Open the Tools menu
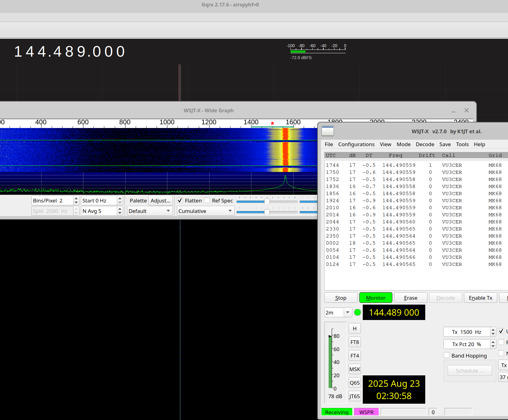The width and height of the screenshot is (508, 420). pos(462,144)
